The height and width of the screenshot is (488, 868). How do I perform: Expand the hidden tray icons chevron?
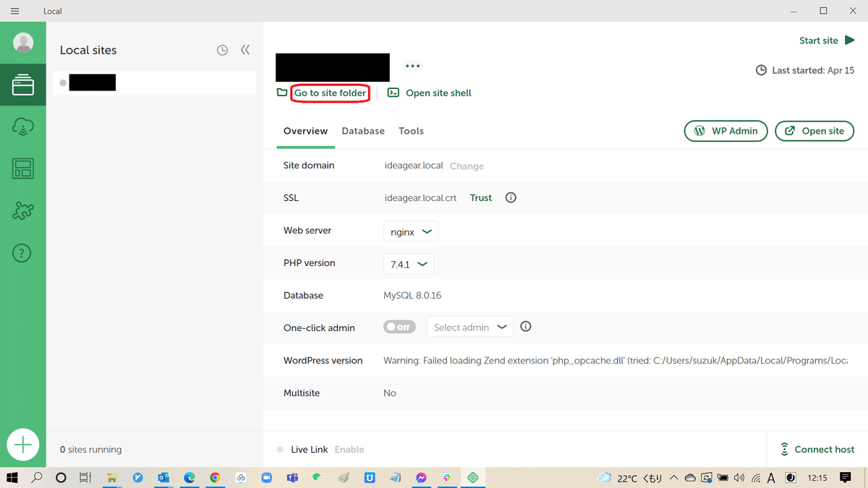673,477
